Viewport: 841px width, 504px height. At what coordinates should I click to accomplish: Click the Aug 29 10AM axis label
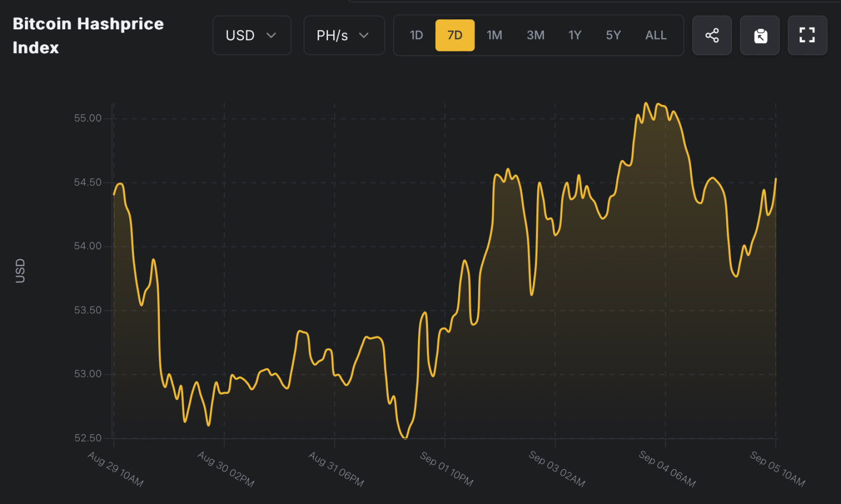click(116, 469)
